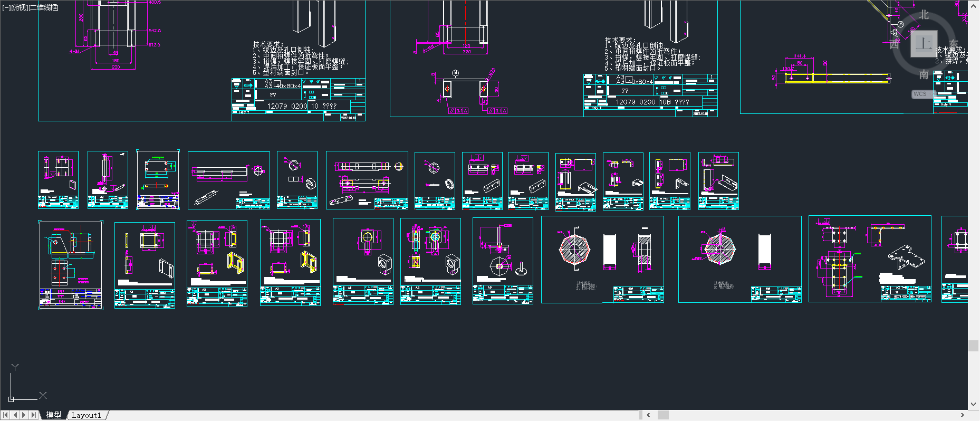Open the 二维线框 visual style menu

pos(44,7)
